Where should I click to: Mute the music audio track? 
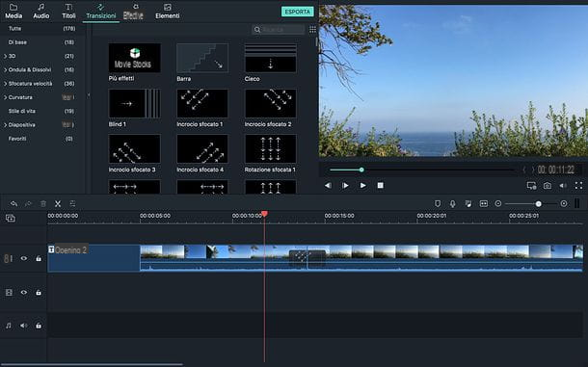coord(24,326)
